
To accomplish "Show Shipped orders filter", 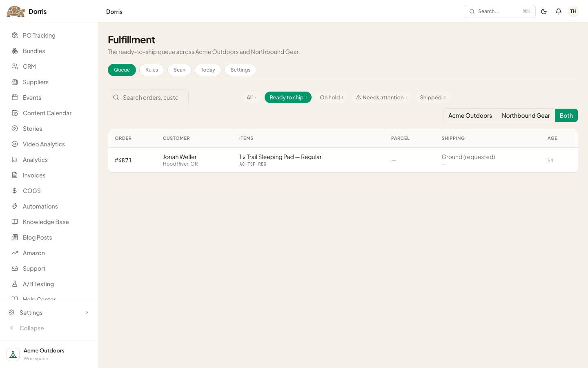I will click(433, 97).
